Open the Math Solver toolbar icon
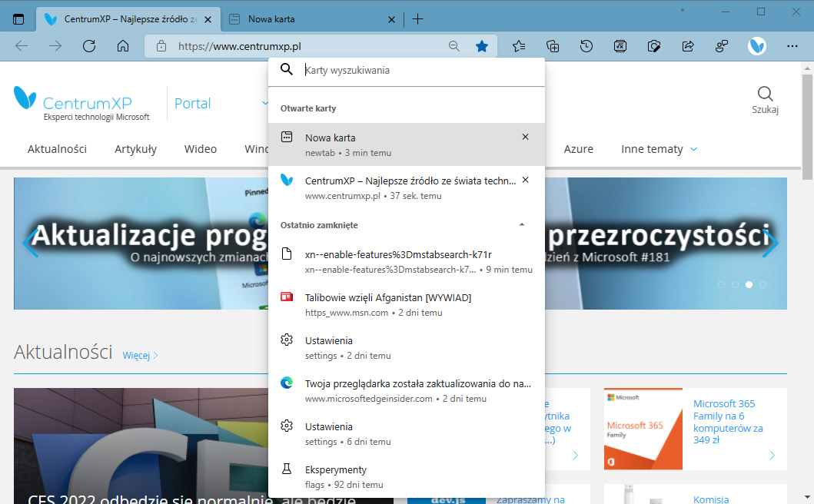Image resolution: width=814 pixels, height=504 pixels. click(x=620, y=46)
